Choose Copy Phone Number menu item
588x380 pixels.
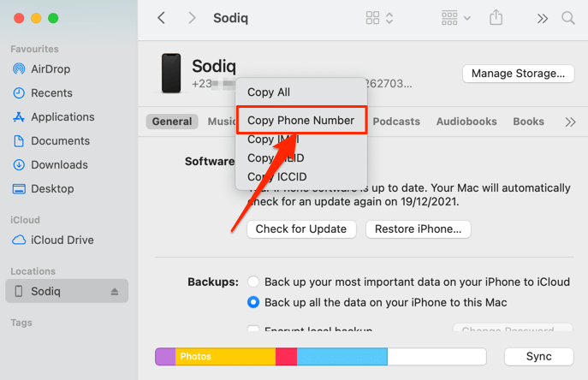pyautogui.click(x=300, y=121)
